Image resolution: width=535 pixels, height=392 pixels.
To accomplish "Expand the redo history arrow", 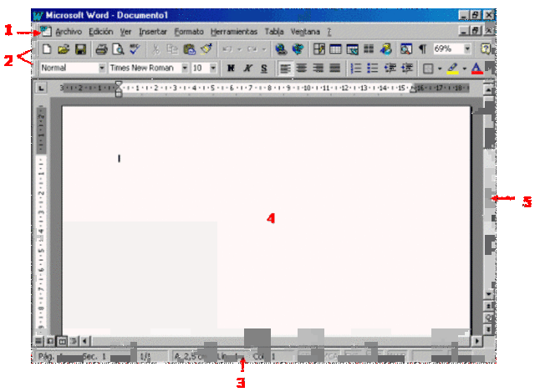I will [x=264, y=49].
